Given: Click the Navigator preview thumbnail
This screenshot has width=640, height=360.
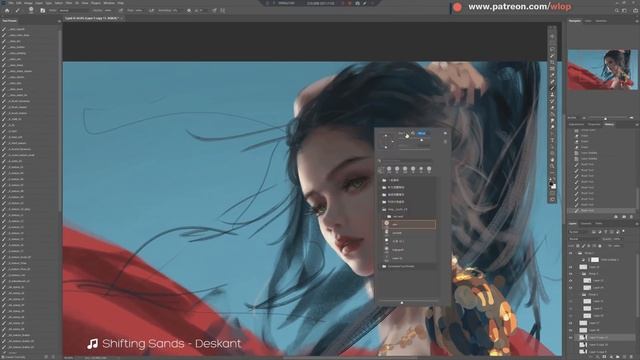Looking at the screenshot, I should (x=603, y=70).
